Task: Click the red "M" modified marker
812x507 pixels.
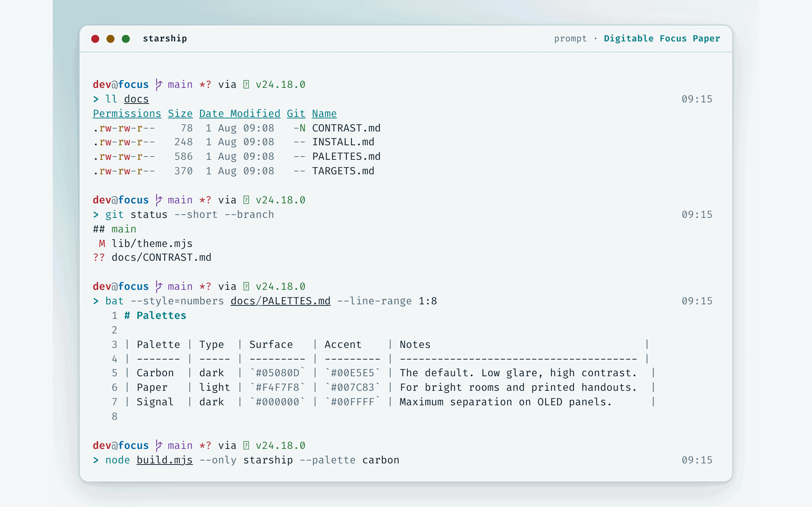Action: (102, 244)
